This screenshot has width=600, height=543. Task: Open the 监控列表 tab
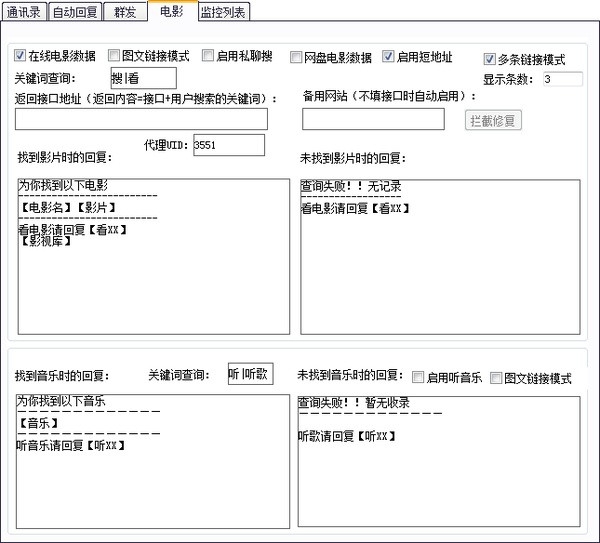pyautogui.click(x=223, y=11)
